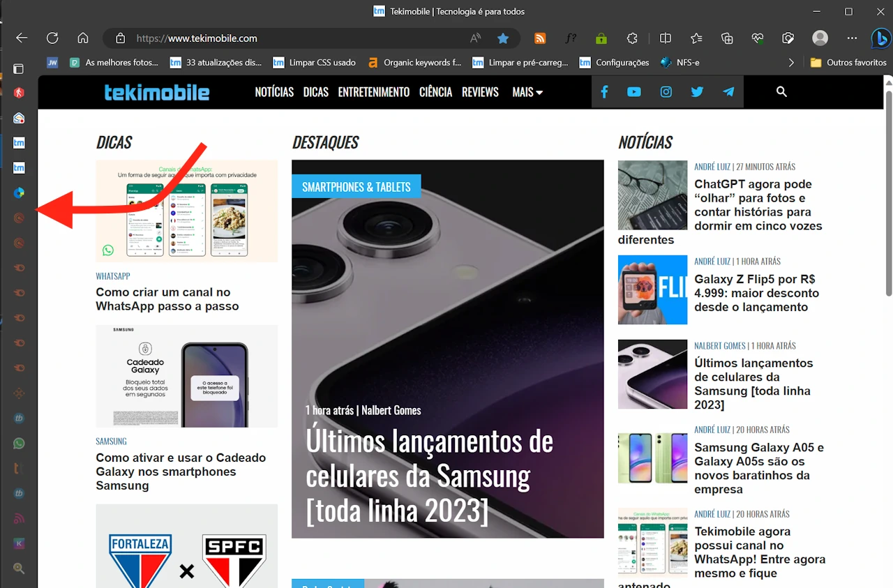Open the '33 atualizações dis...' bookmark
The image size is (893, 588).
[216, 62]
